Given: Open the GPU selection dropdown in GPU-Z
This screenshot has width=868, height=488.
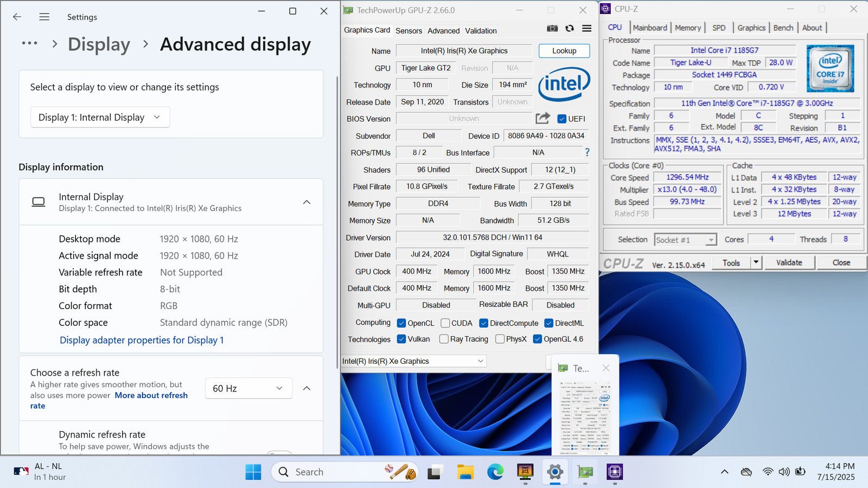Looking at the screenshot, I should point(413,361).
